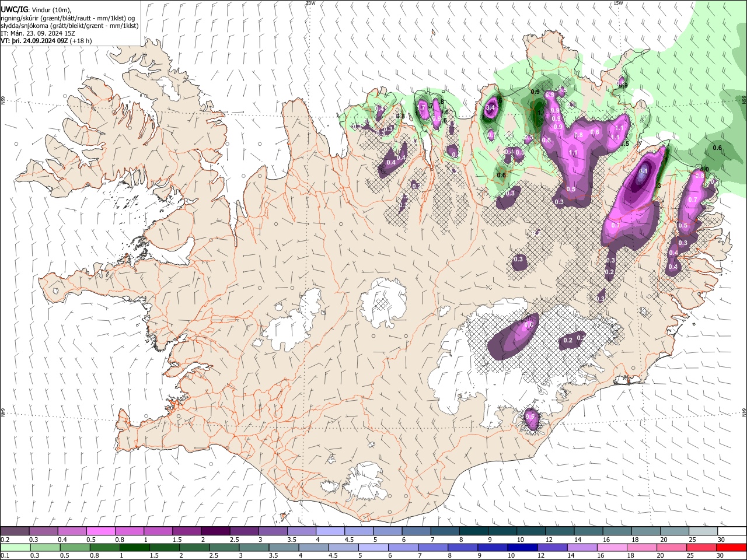This screenshot has height=560, width=747.
Task: Click the 20W longitude label
Action: 310,3
